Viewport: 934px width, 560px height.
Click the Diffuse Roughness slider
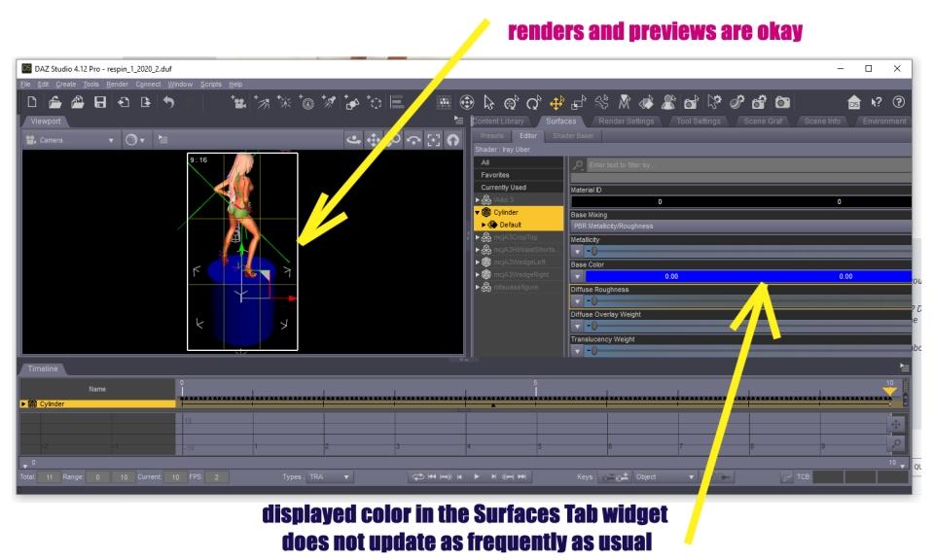coord(748,301)
